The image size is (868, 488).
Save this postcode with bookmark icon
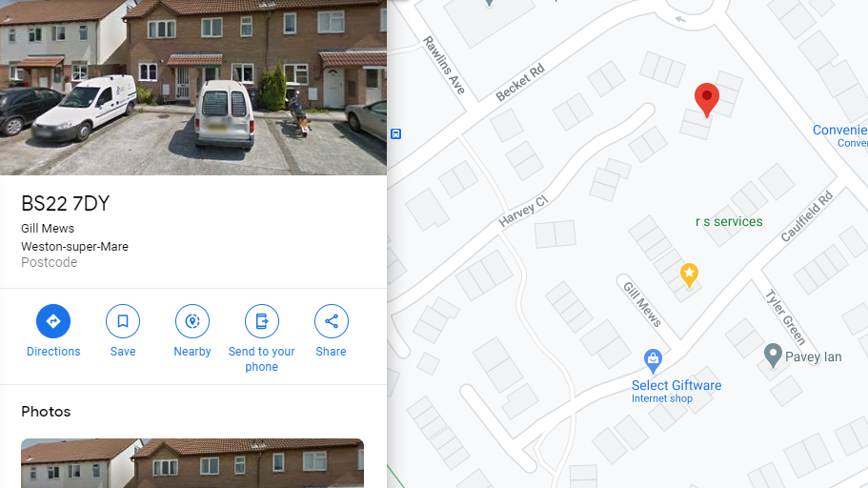pos(123,321)
